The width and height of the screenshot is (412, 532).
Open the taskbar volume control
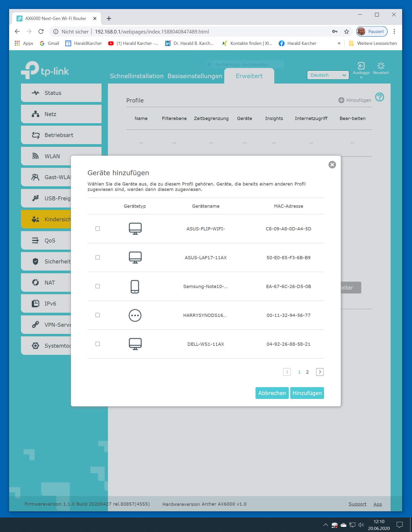click(x=361, y=525)
